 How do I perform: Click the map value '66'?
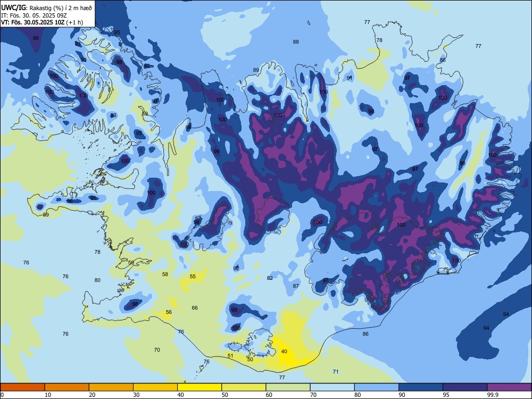[x=195, y=307]
